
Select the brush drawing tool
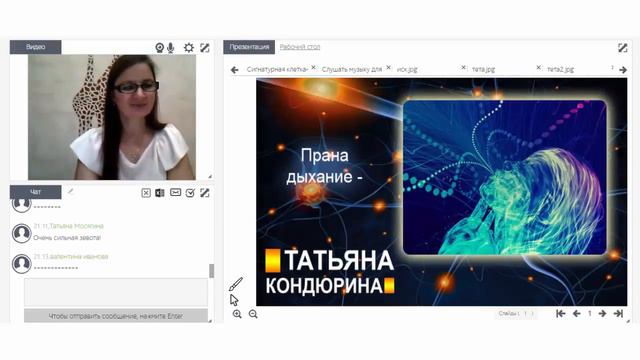[x=236, y=284]
